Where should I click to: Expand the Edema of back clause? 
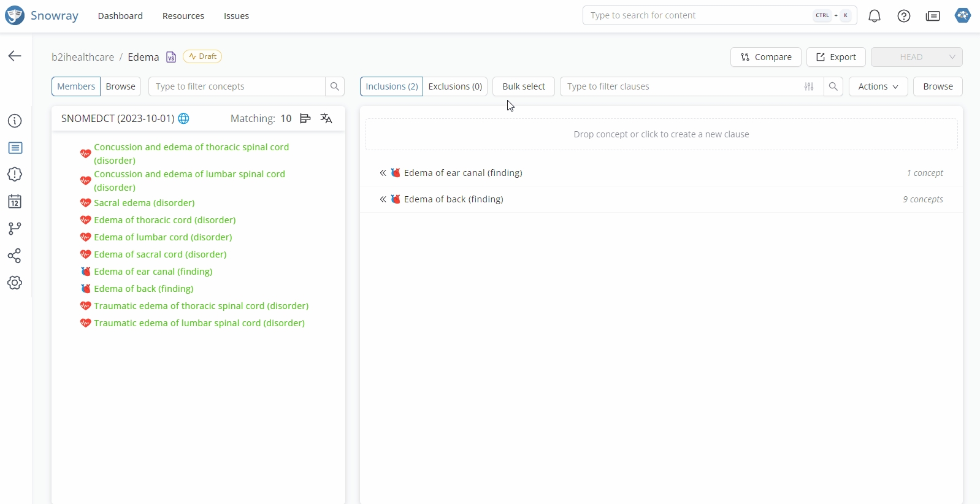click(x=383, y=199)
